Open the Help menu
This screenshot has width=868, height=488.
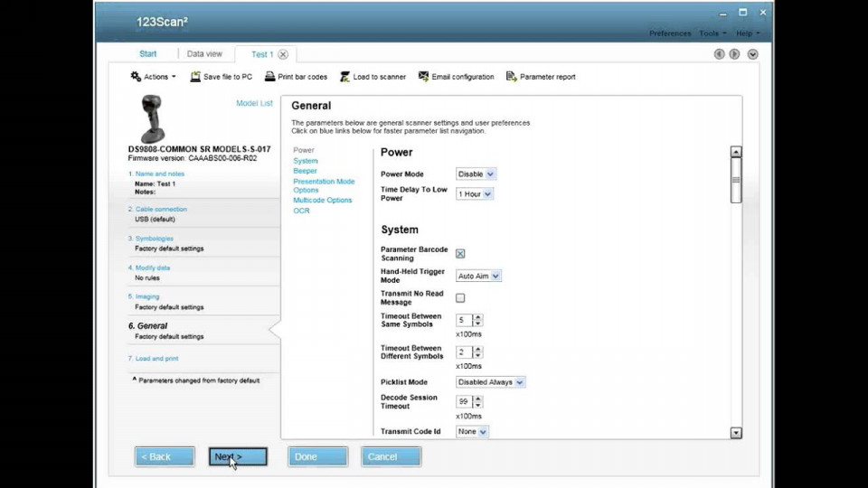click(748, 33)
